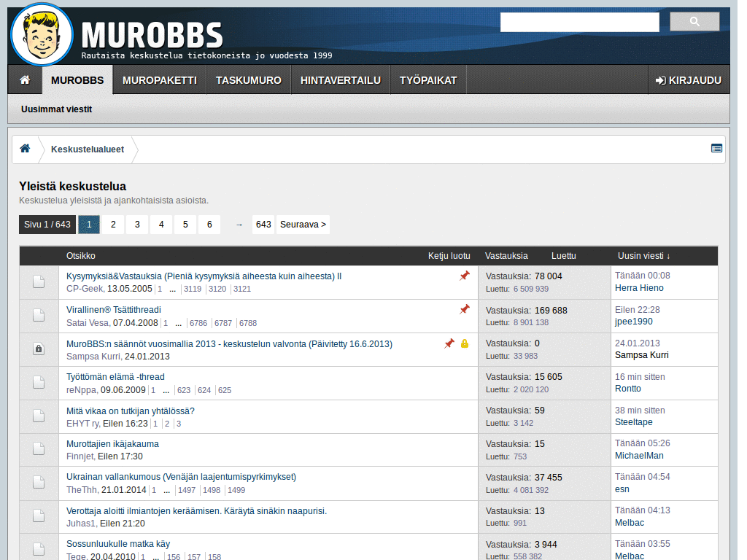
Task: Click the document icon beside Työttömän elämä thread
Action: [39, 382]
